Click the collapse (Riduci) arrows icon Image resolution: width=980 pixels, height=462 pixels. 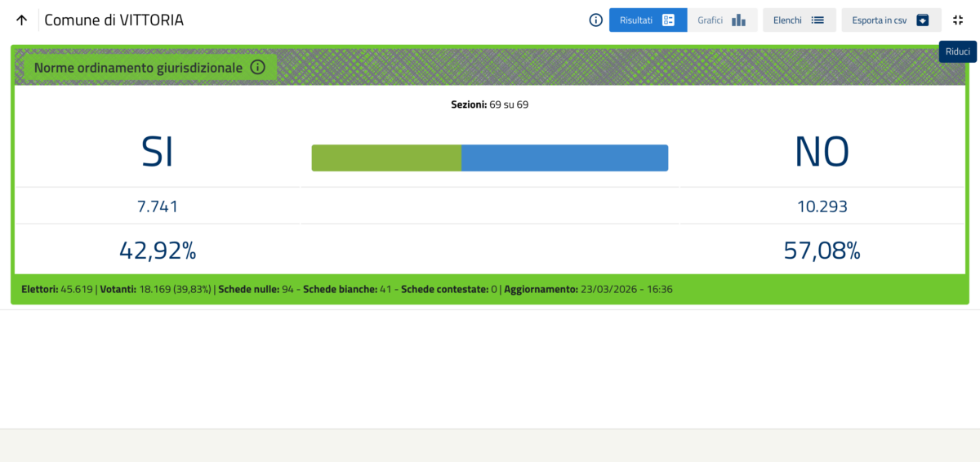tap(958, 20)
